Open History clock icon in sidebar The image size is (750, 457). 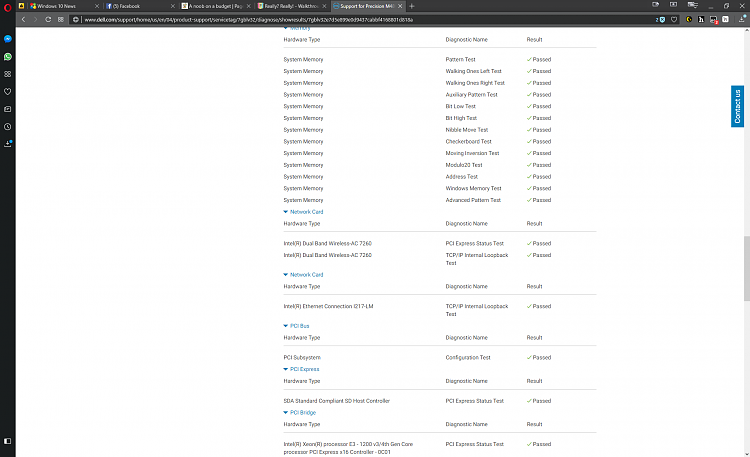click(8, 127)
